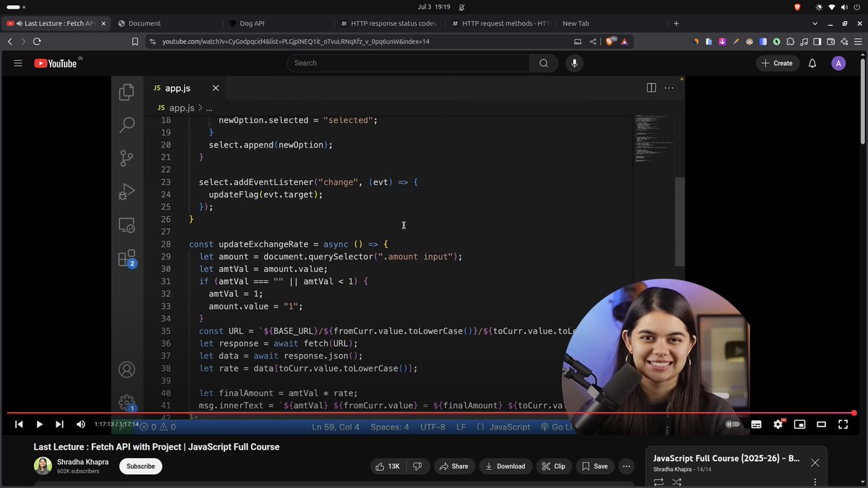
Task: Go forward in browser history
Action: click(23, 42)
